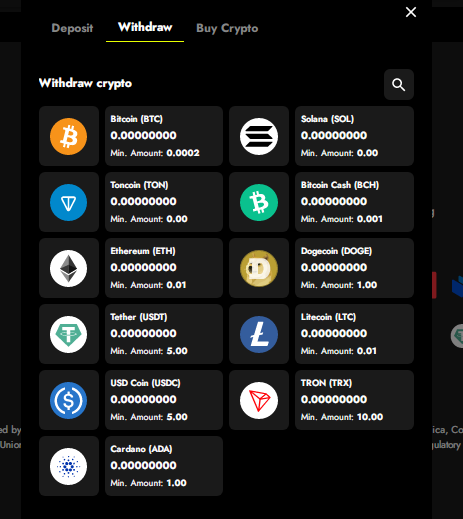Image resolution: width=463 pixels, height=519 pixels.
Task: Open the crypto search magnifier
Action: (399, 85)
